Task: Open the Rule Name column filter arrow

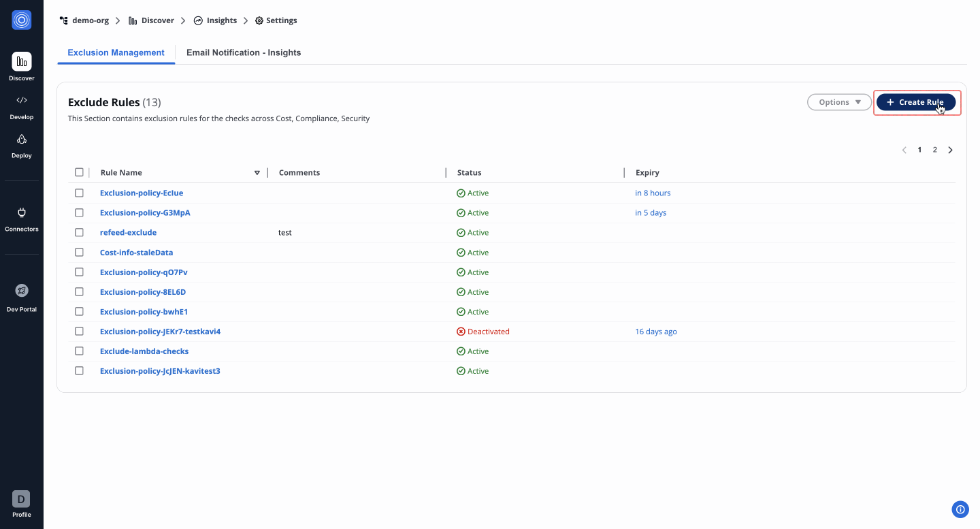Action: click(257, 173)
